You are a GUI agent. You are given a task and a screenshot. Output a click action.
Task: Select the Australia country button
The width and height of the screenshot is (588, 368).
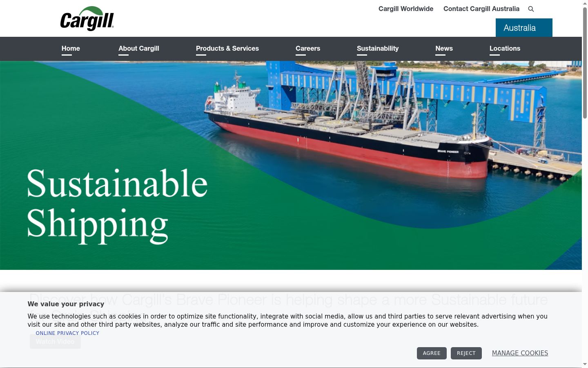coord(524,28)
